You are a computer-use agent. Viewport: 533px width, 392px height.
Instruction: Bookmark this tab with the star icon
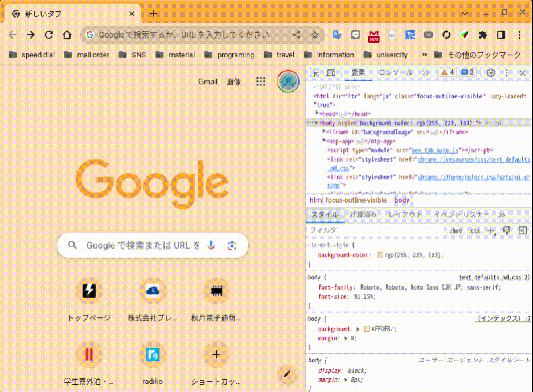coord(315,35)
